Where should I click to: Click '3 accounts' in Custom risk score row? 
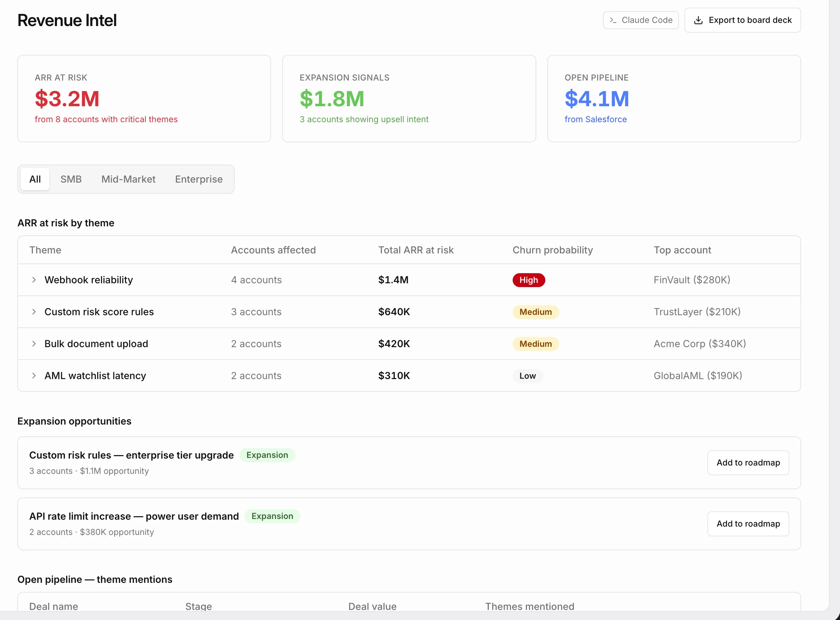tap(256, 312)
